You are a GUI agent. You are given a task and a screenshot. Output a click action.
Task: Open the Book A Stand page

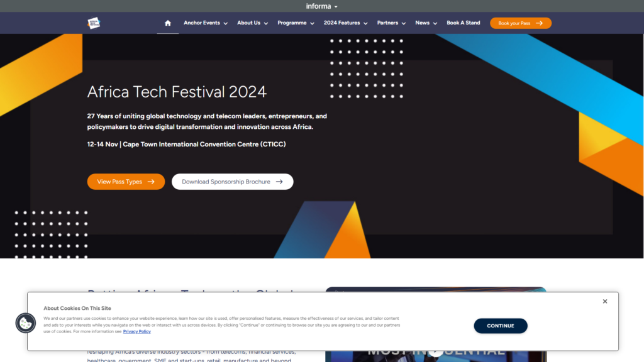(x=464, y=23)
